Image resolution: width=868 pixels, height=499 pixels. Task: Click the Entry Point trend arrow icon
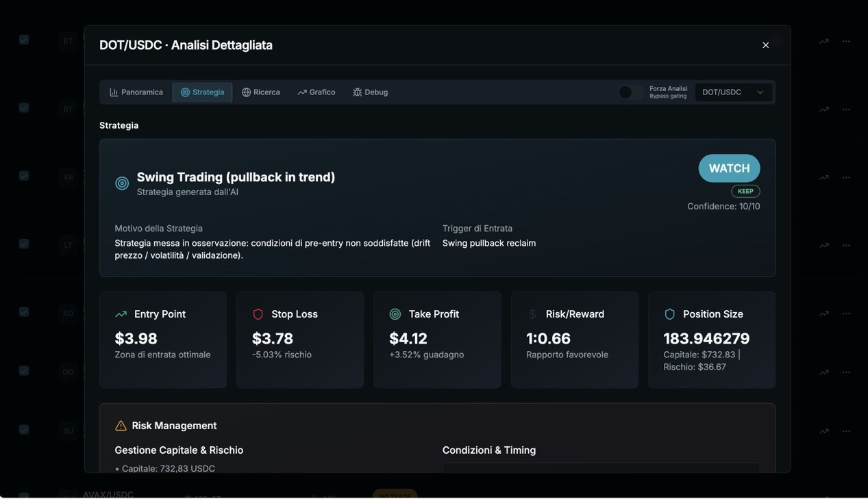pyautogui.click(x=121, y=314)
